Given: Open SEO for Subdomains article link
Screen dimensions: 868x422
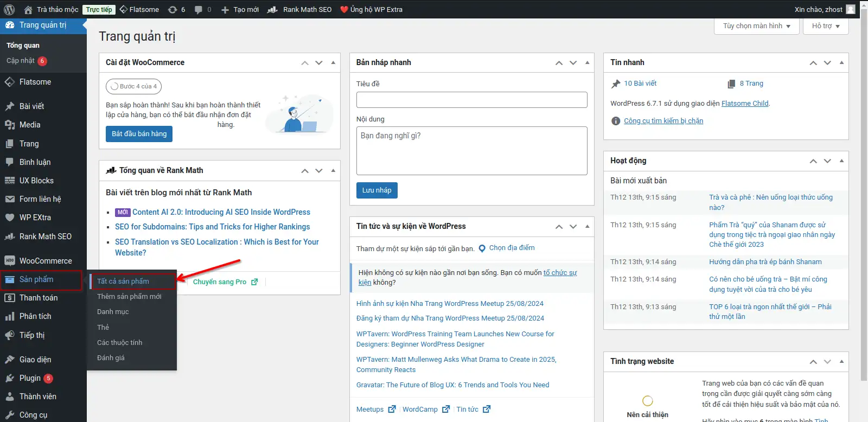Looking at the screenshot, I should (x=213, y=227).
